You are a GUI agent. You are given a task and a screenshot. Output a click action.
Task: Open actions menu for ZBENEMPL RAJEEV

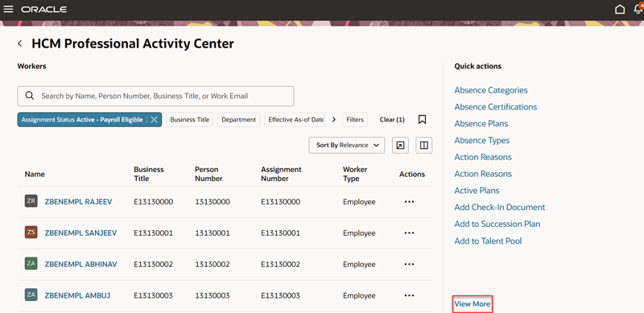click(409, 202)
